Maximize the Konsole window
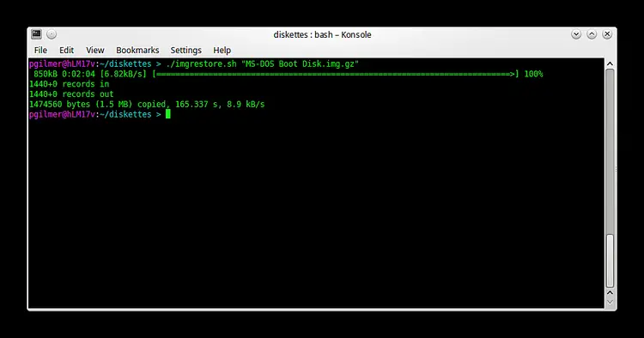Image resolution: width=644 pixels, height=338 pixels. click(x=592, y=34)
